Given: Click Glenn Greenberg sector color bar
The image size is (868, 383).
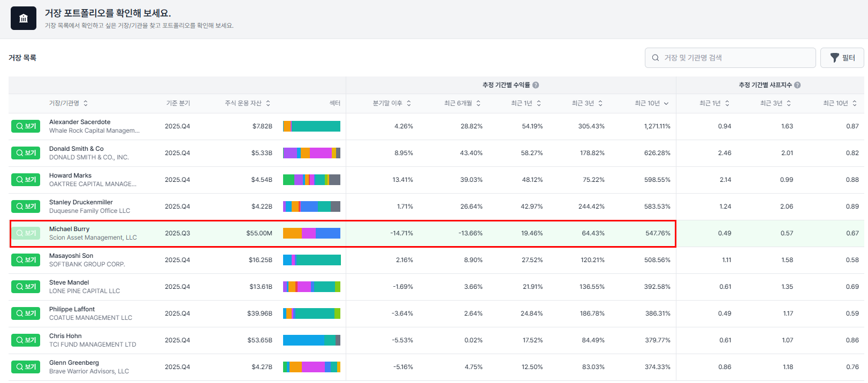Looking at the screenshot, I should (311, 367).
